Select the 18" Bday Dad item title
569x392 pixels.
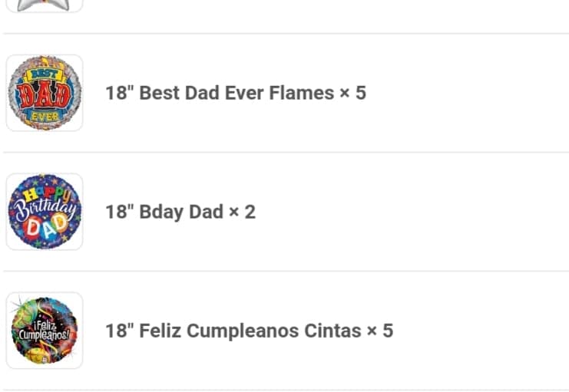[x=164, y=212]
